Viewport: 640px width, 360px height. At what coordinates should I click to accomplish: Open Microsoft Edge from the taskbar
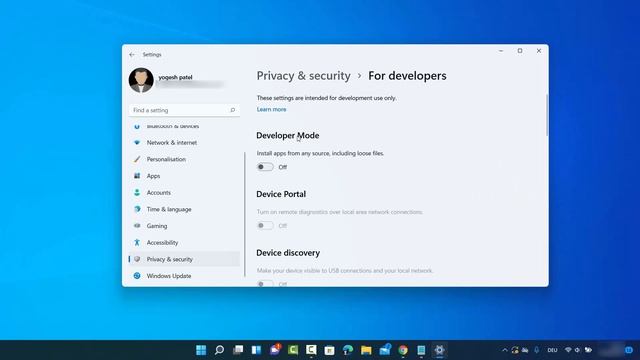348,350
